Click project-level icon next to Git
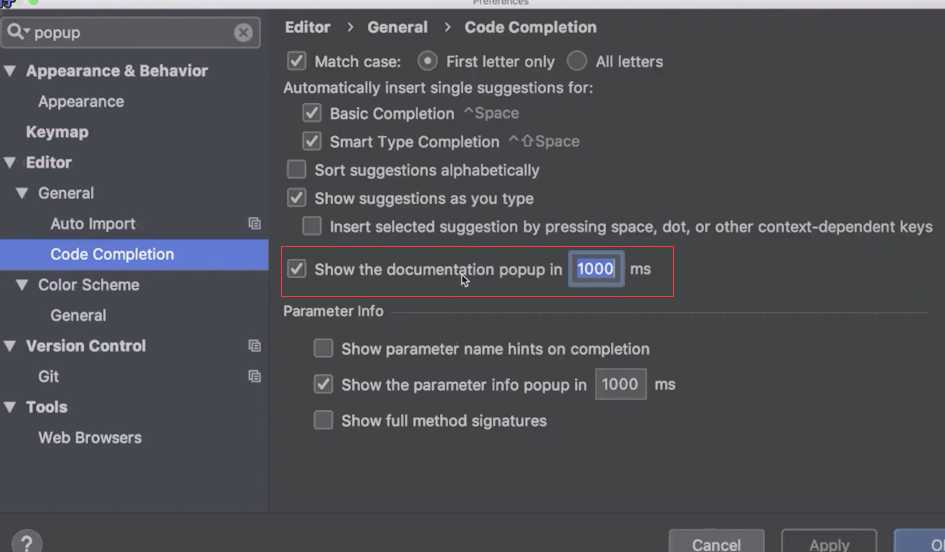 (254, 377)
